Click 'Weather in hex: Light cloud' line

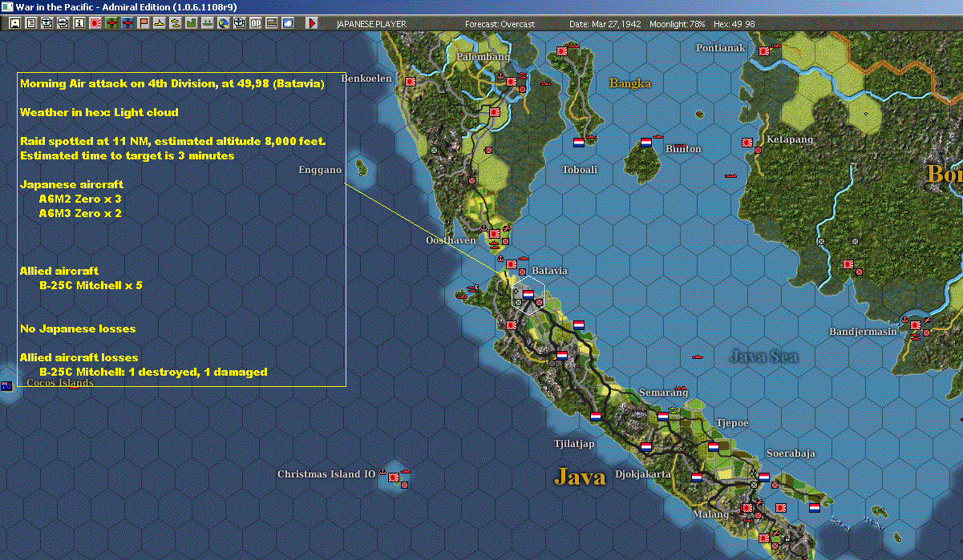click(99, 112)
